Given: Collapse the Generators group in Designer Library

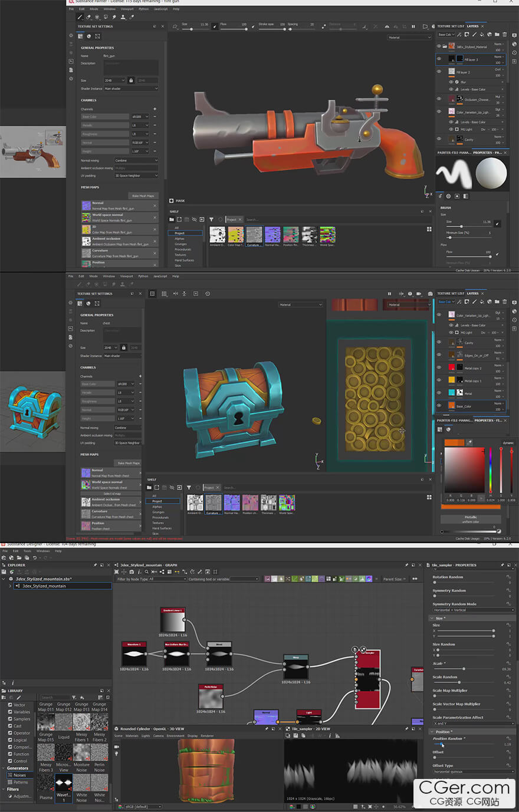Looking at the screenshot, I should point(4,768).
